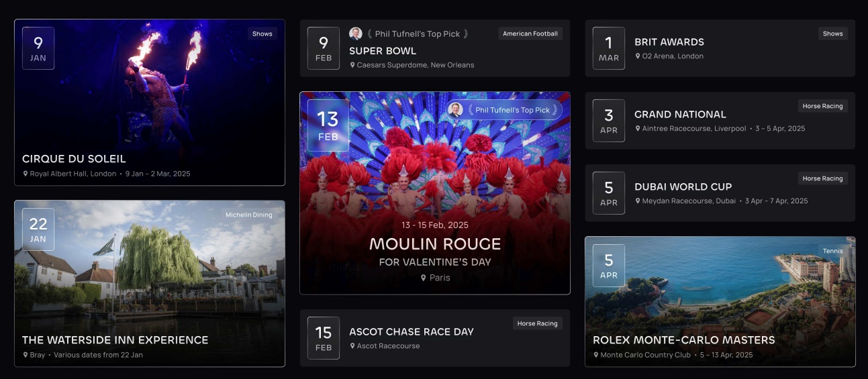
Task: Open The Waterside Inn Experience photo
Action: [x=150, y=283]
